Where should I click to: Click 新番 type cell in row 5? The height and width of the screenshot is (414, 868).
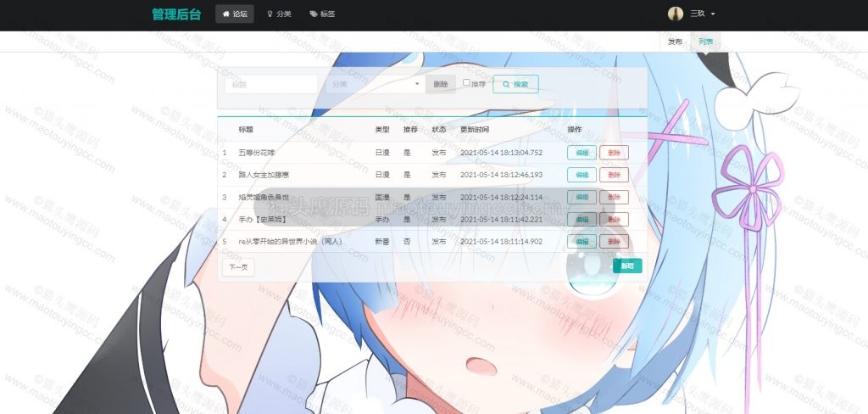click(x=382, y=242)
